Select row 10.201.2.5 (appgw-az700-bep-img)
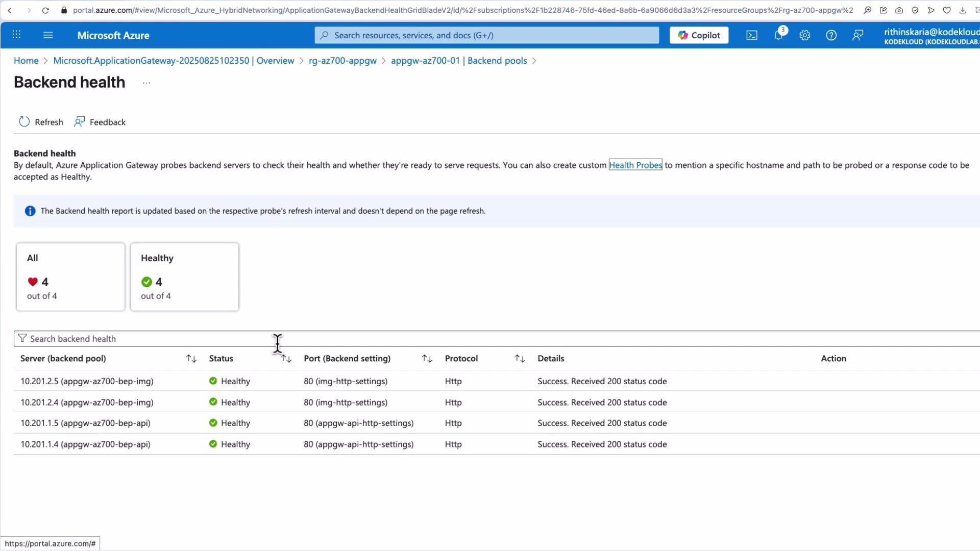The width and height of the screenshot is (980, 551). [x=497, y=381]
